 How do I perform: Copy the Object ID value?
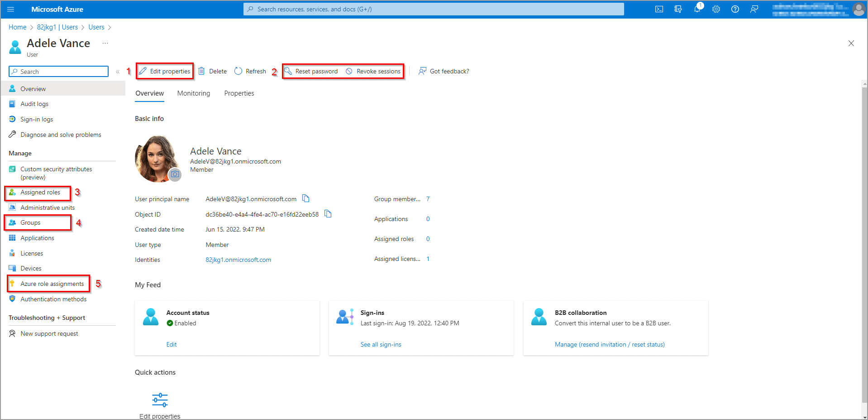328,214
